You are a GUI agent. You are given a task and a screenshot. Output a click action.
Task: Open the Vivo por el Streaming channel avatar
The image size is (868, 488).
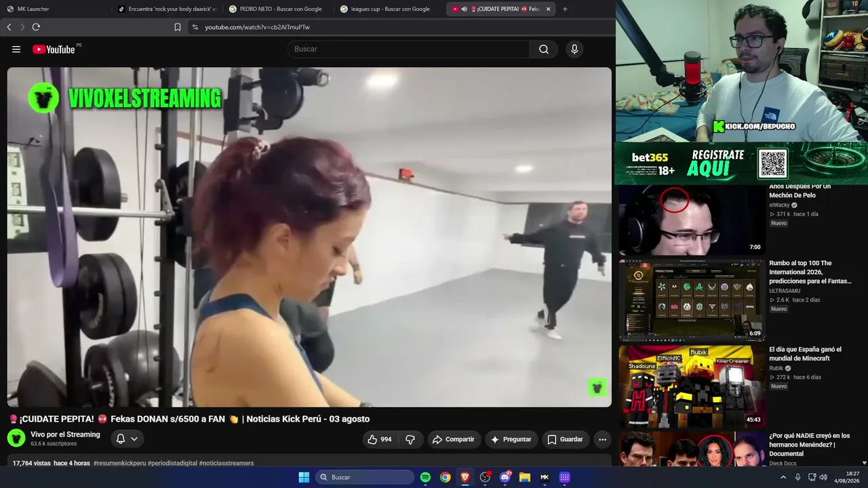point(16,438)
